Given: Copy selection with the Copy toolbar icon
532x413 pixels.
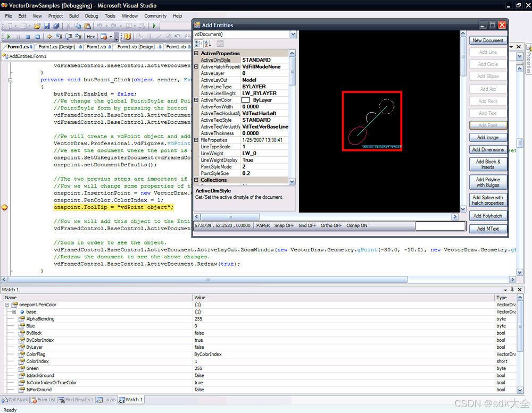Looking at the screenshot, I should click(78, 26).
